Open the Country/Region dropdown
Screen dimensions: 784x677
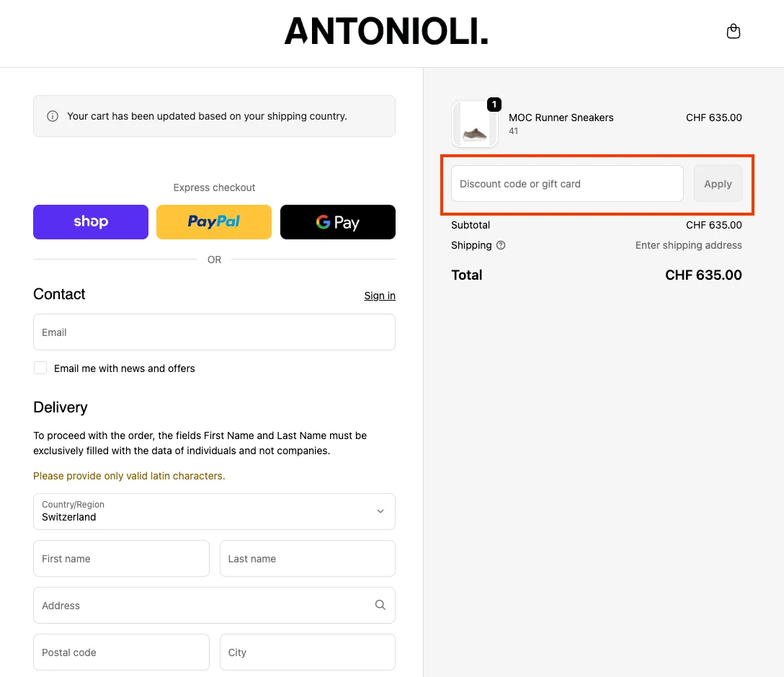click(x=214, y=511)
